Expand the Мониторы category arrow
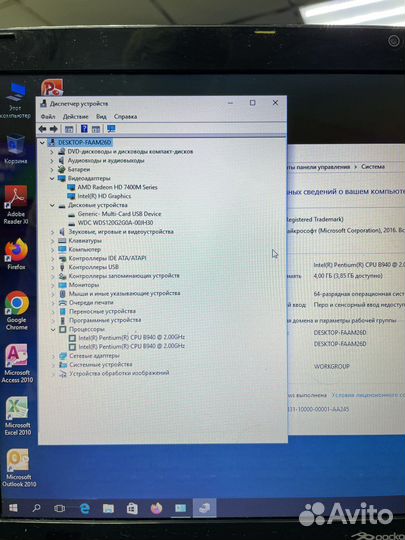This screenshot has height=540, width=405. [x=53, y=285]
